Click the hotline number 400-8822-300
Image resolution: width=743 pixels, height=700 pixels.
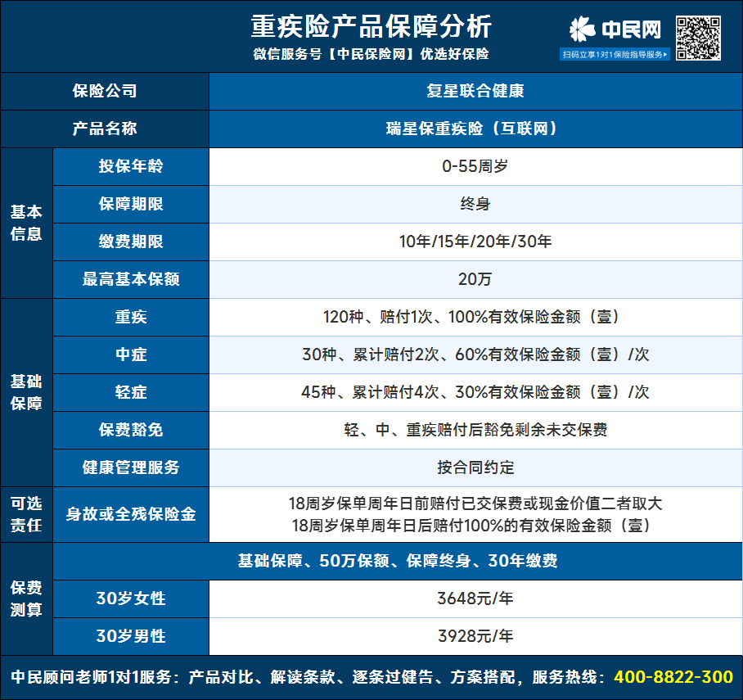[673, 677]
